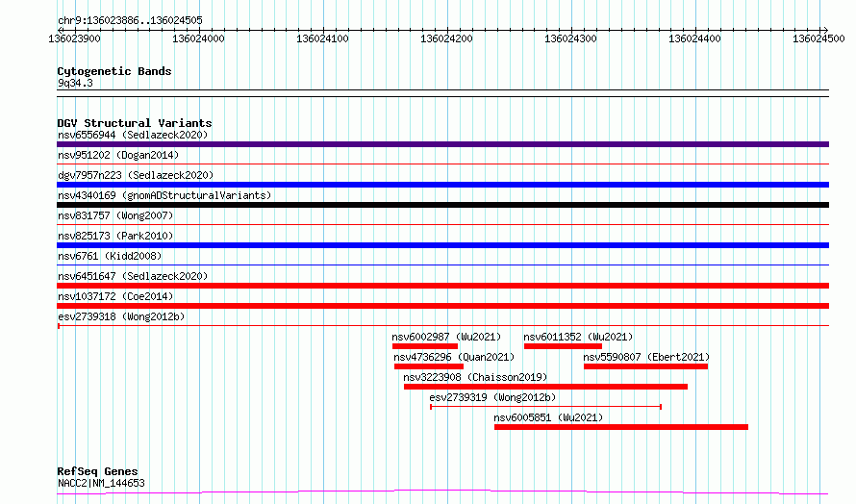Screen dimensions: 856x504
Task: Select the blue nsv825173 variant bar
Action: [x=442, y=245]
